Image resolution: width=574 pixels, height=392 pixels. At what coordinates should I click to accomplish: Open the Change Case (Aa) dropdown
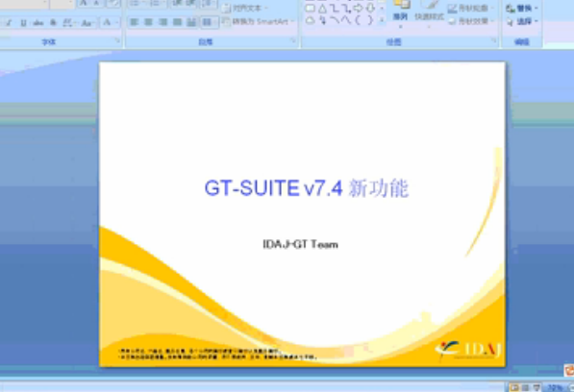pos(87,23)
